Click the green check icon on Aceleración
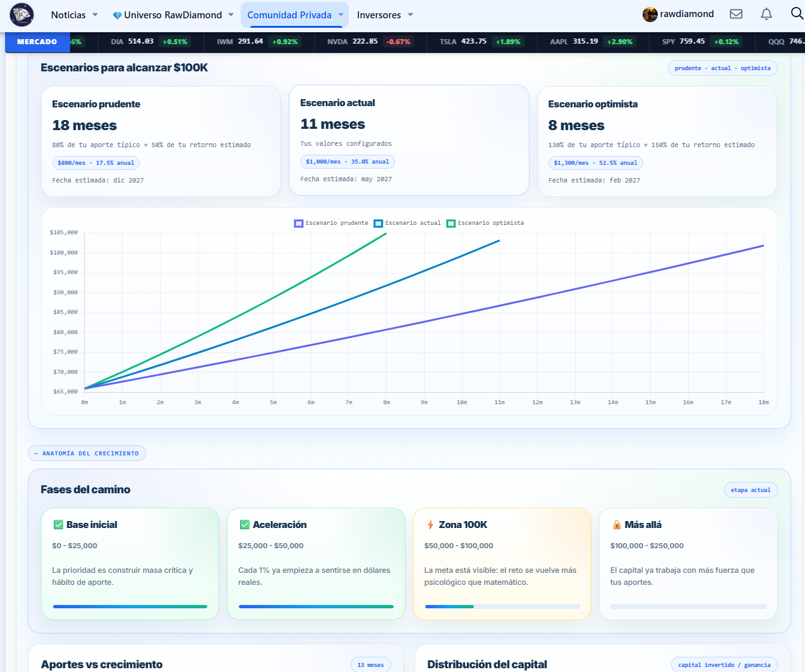The height and width of the screenshot is (672, 805). click(245, 525)
